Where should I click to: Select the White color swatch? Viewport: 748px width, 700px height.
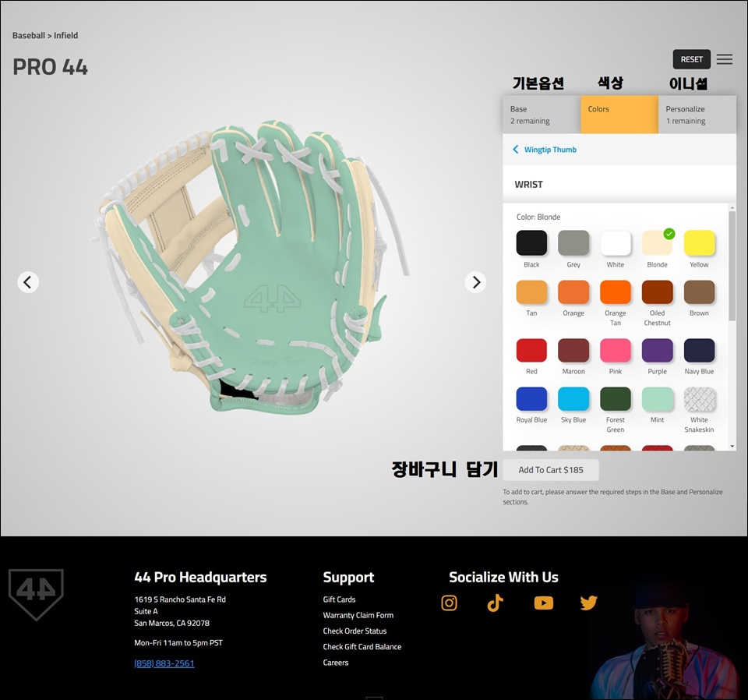coord(616,243)
